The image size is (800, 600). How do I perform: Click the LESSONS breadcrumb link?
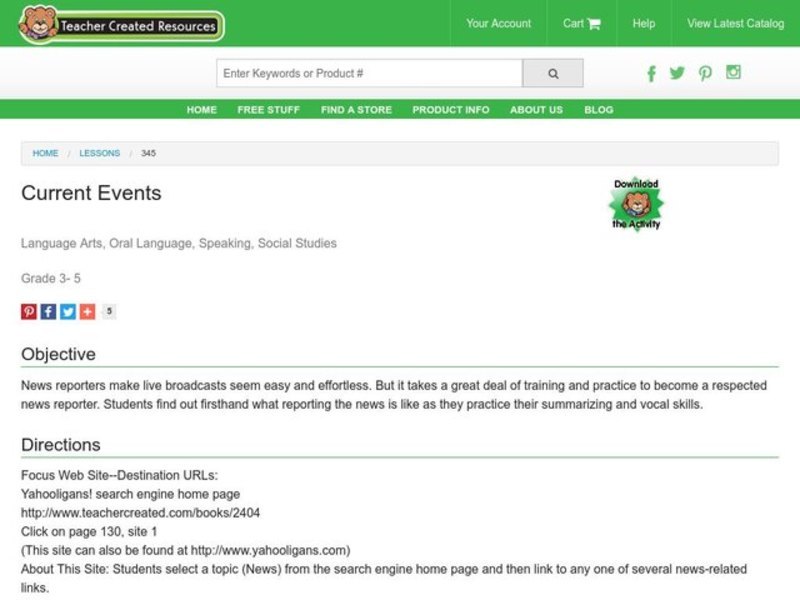pos(99,153)
